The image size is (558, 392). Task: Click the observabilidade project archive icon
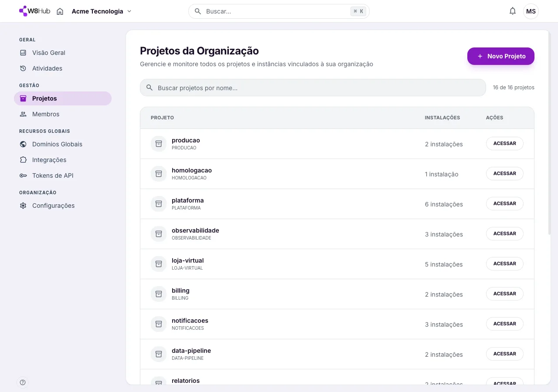[159, 234]
